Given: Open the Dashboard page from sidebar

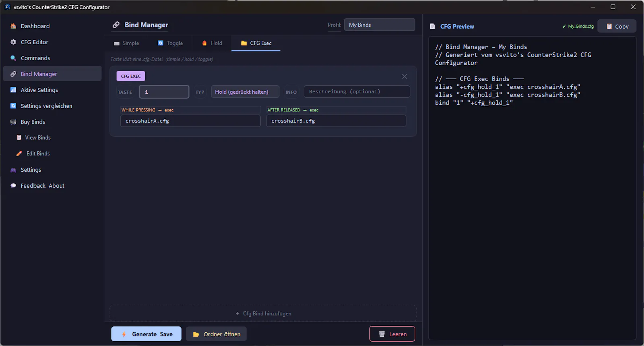Looking at the screenshot, I should click(52, 26).
